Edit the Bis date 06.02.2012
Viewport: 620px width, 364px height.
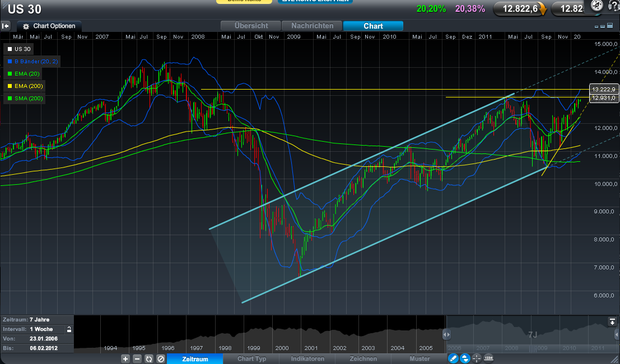37,348
